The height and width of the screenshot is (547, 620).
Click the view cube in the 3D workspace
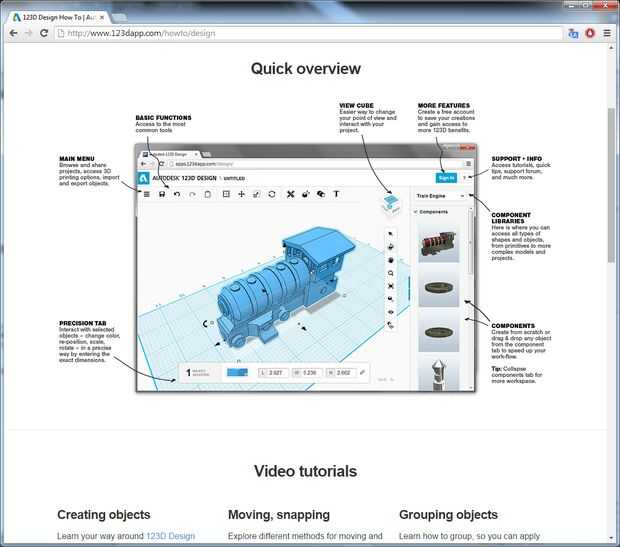391,204
